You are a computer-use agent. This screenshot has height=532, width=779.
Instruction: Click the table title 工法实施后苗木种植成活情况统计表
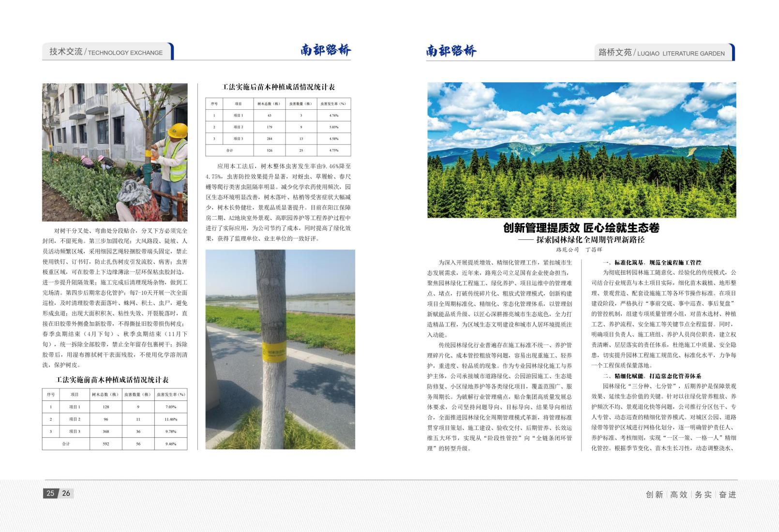(x=278, y=87)
